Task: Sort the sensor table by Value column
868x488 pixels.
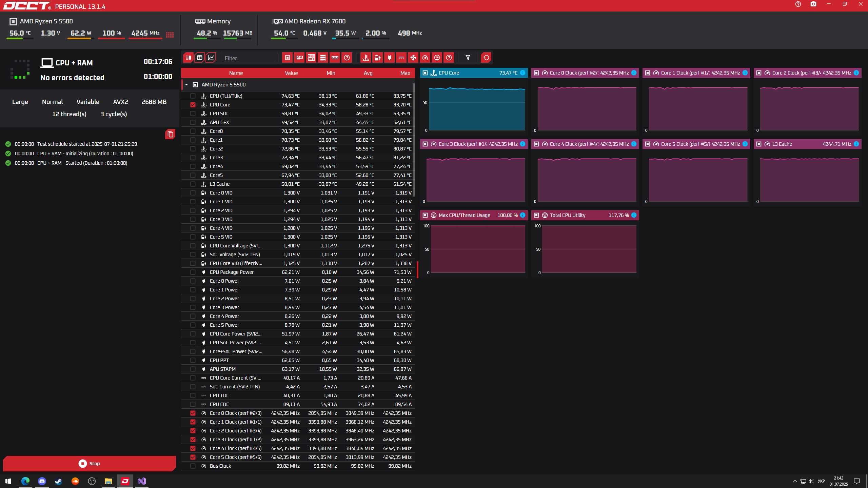Action: pos(291,73)
